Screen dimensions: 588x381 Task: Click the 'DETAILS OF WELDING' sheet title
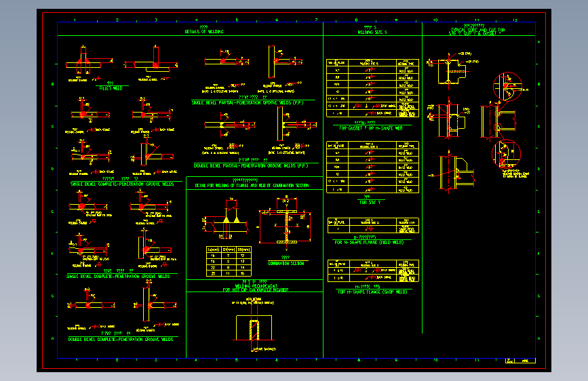[x=204, y=32]
